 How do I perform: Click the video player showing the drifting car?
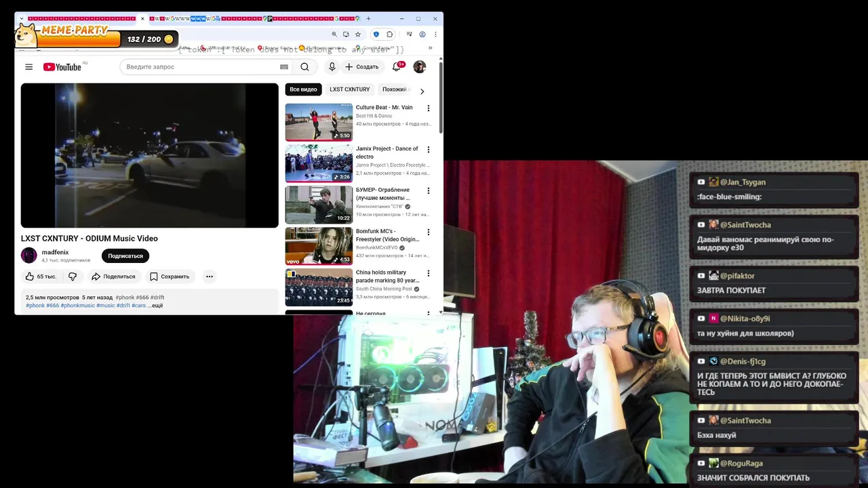(150, 155)
